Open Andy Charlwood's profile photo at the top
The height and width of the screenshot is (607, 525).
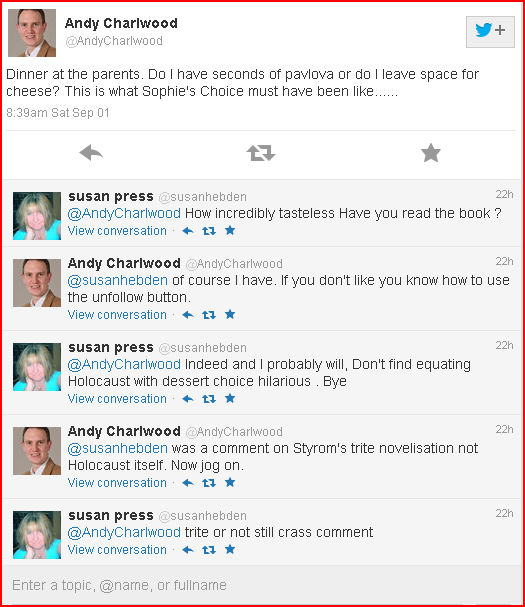tap(32, 33)
